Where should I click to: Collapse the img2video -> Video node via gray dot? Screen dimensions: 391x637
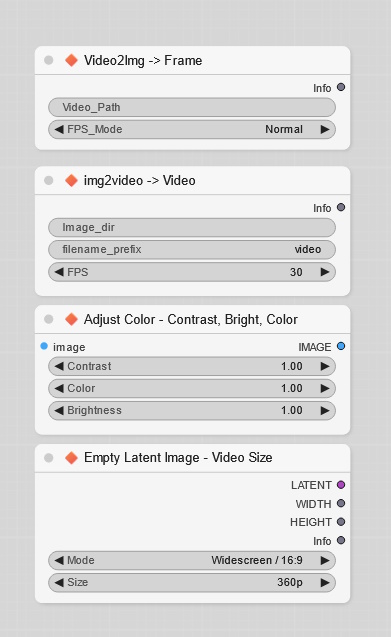[48, 180]
